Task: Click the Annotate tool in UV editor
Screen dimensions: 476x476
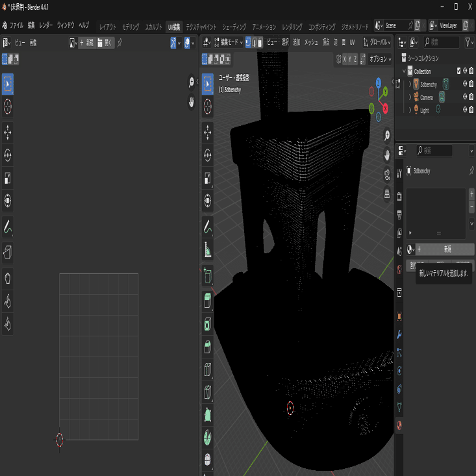Action: pos(8,228)
